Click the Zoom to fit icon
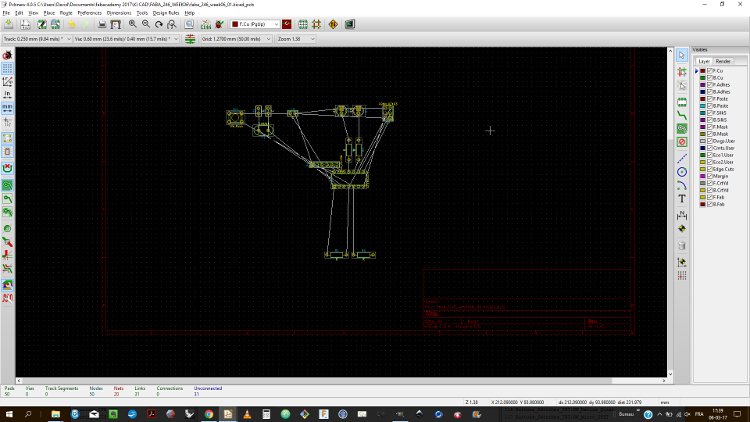This screenshot has height=422, width=750. coord(172,24)
